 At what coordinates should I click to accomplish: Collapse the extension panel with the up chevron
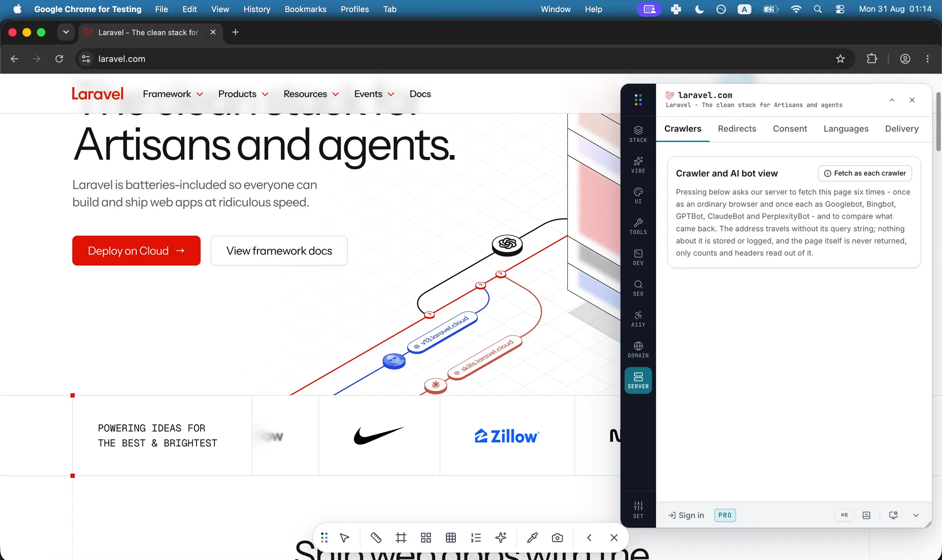pos(892,100)
